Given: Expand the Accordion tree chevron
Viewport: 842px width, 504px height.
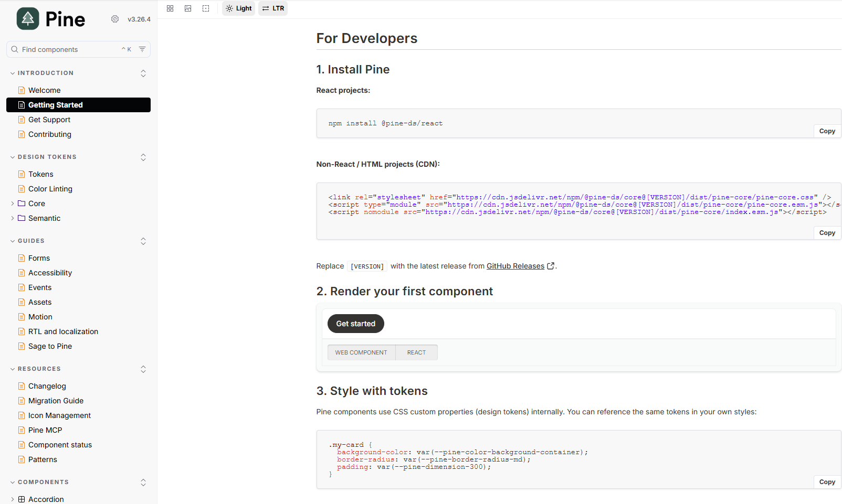Looking at the screenshot, I should pyautogui.click(x=13, y=499).
